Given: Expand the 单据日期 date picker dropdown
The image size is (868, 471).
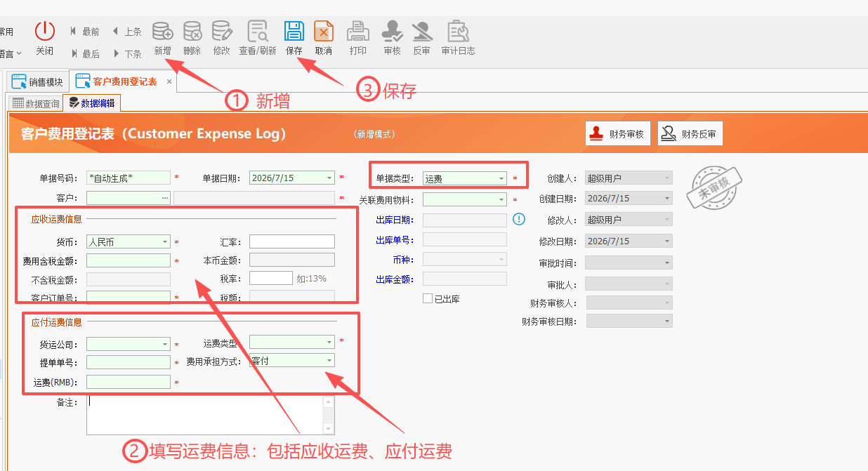Looking at the screenshot, I should [329, 178].
